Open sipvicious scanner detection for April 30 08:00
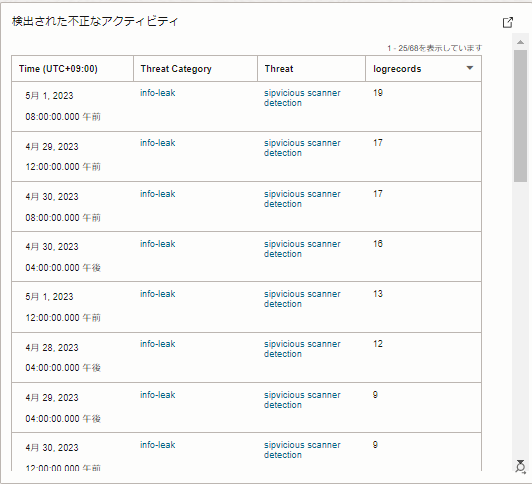Screen dimensions: 532x484 click(x=302, y=199)
